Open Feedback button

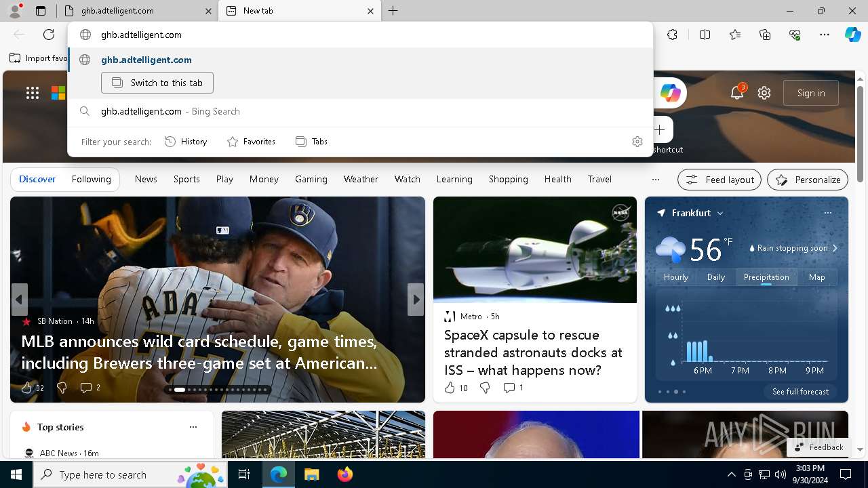click(819, 447)
